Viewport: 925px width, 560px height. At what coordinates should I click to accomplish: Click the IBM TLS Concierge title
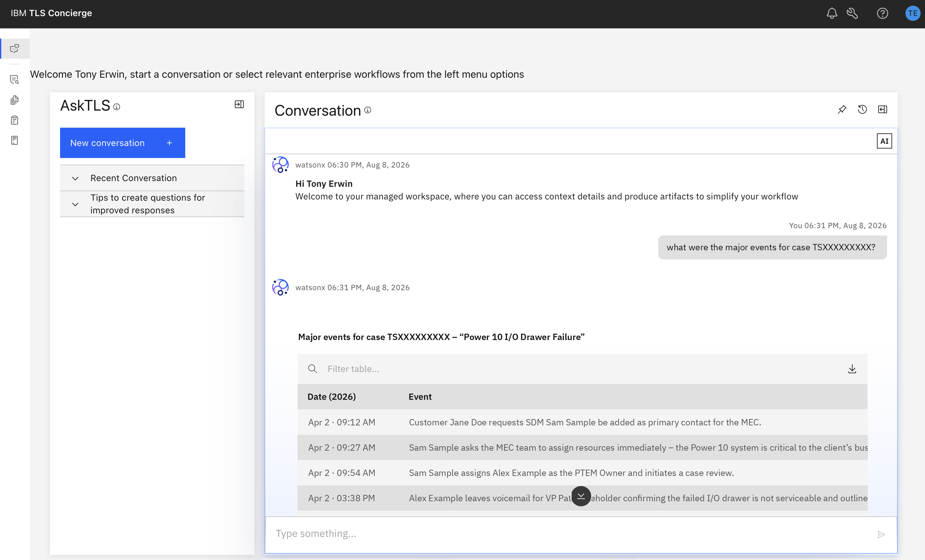coord(51,13)
